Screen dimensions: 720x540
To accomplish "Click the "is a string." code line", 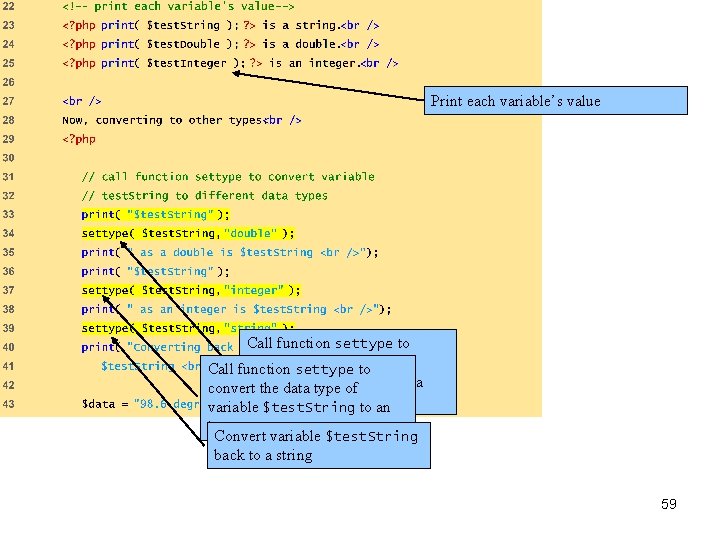I will point(221,25).
